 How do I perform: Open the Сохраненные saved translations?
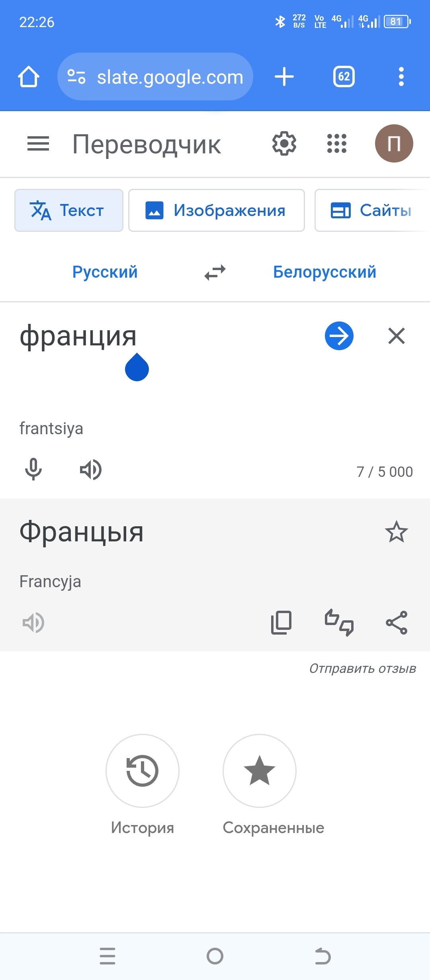(260, 771)
